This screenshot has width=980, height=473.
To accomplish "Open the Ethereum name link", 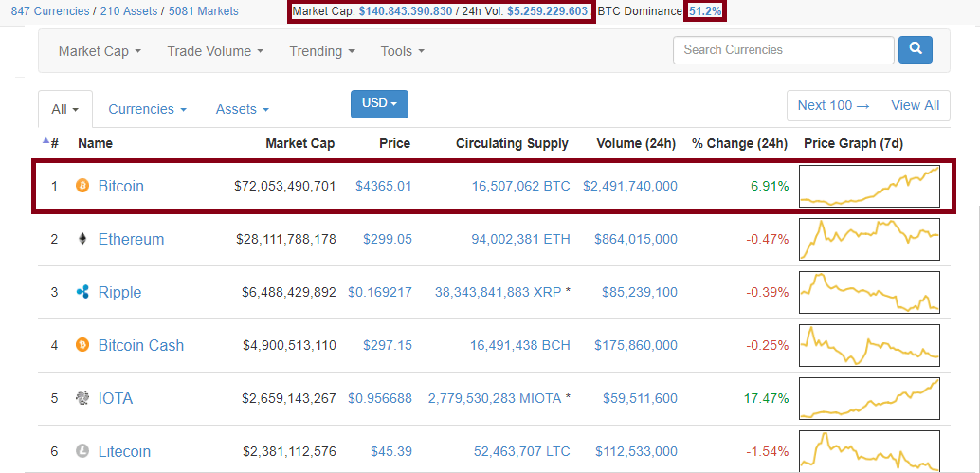I will click(131, 239).
